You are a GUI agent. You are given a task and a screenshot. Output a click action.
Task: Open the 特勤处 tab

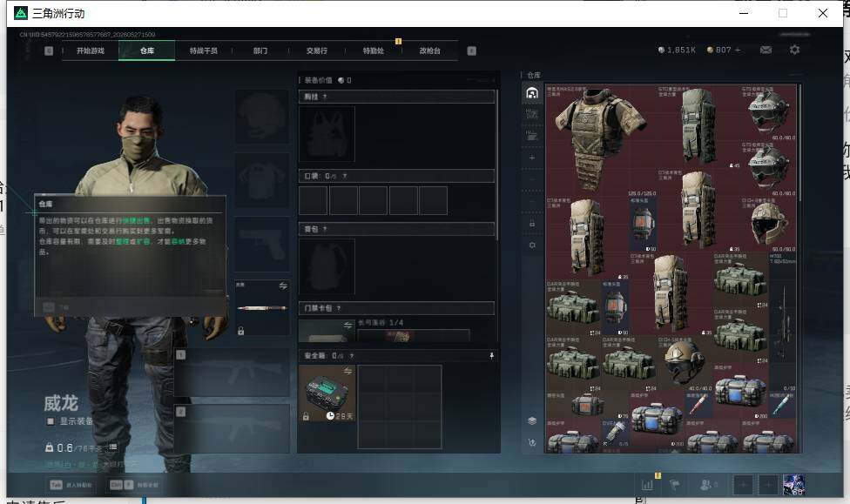pyautogui.click(x=373, y=51)
